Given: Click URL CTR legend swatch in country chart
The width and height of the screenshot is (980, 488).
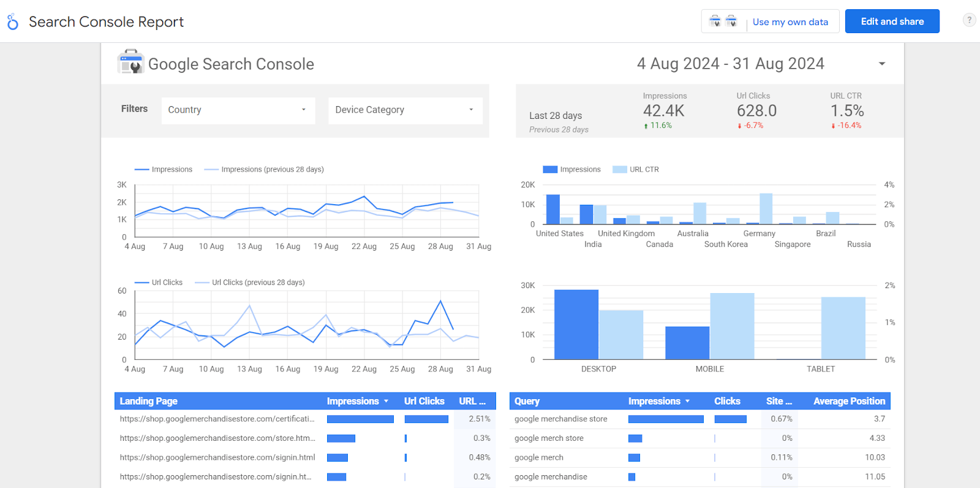Looking at the screenshot, I should tap(620, 170).
